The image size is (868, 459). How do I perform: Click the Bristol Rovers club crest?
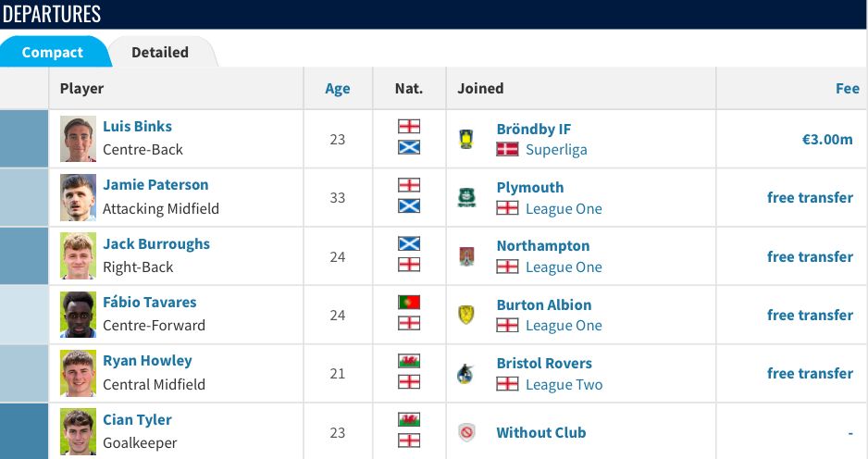tap(465, 374)
